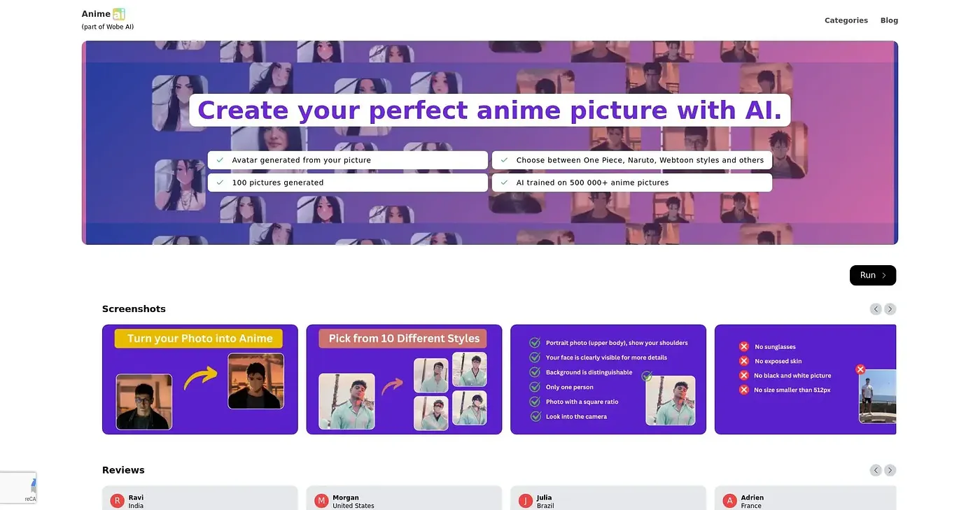Click the Run button
Screen dimensions: 980x510
[x=872, y=276]
